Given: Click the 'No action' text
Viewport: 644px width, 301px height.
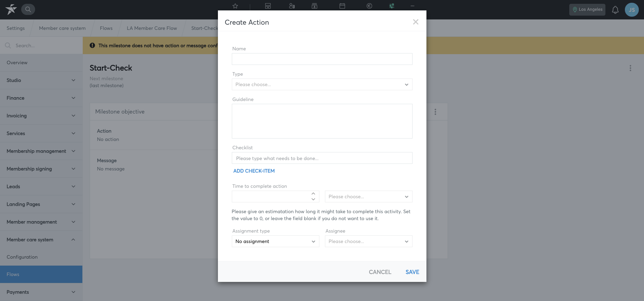Looking at the screenshot, I should [x=108, y=139].
